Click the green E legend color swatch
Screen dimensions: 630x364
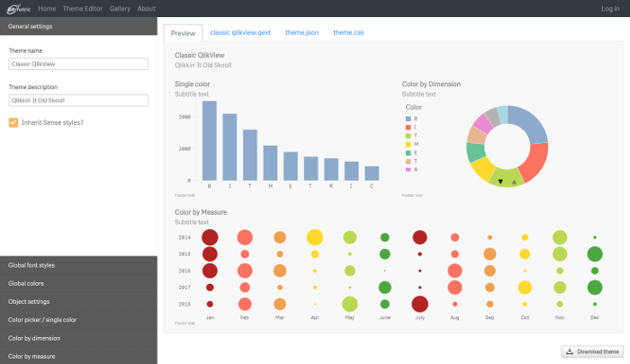click(x=409, y=153)
